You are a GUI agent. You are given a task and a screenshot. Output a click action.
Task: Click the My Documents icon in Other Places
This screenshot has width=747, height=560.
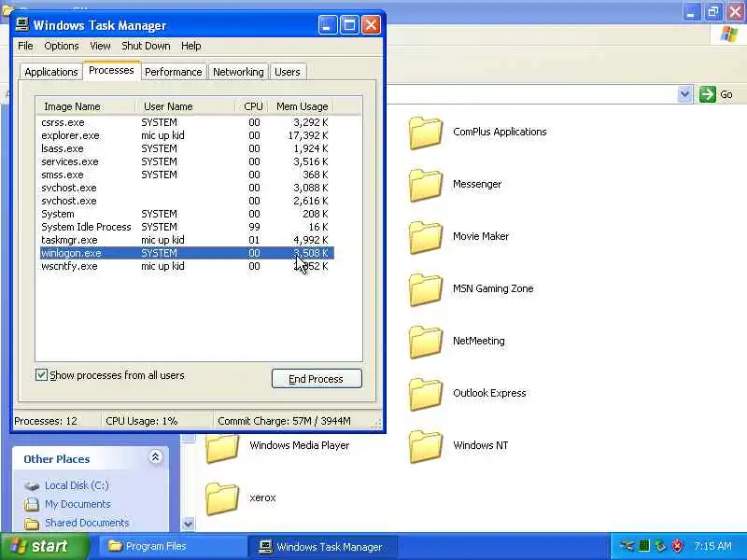pyautogui.click(x=32, y=504)
